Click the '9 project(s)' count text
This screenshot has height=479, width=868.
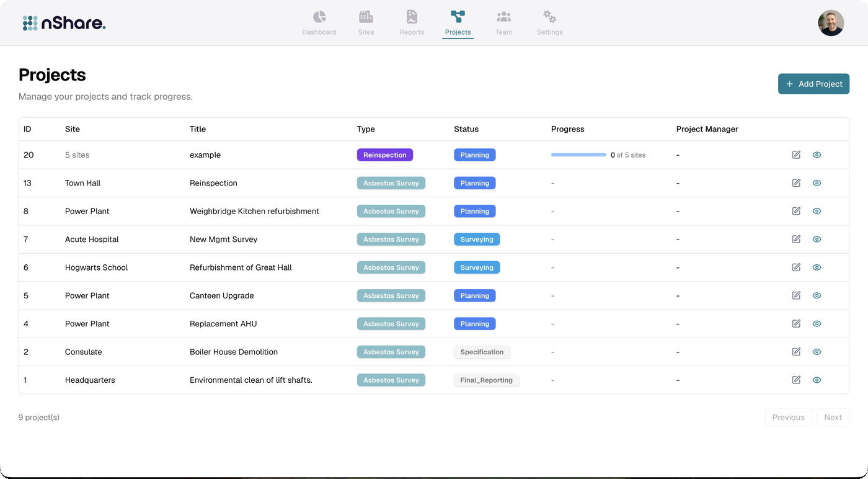[x=39, y=418]
